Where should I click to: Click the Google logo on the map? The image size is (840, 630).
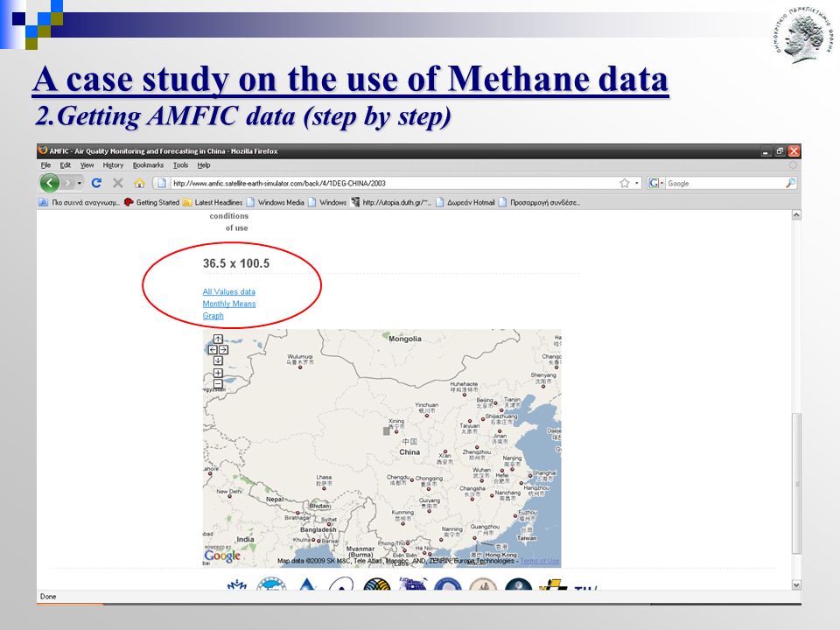[221, 555]
